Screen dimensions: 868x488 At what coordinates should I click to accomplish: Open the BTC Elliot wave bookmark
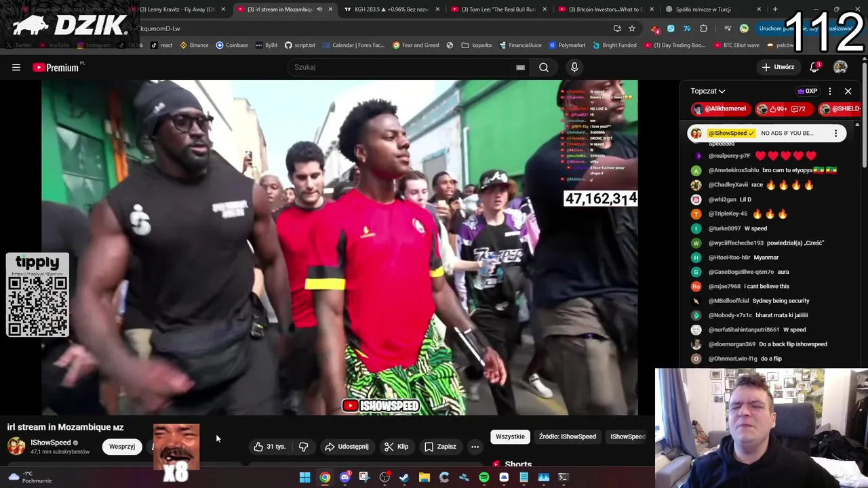tap(736, 45)
